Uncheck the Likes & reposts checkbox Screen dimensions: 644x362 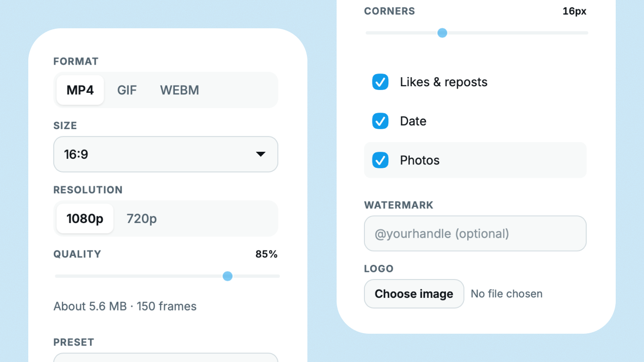380,82
